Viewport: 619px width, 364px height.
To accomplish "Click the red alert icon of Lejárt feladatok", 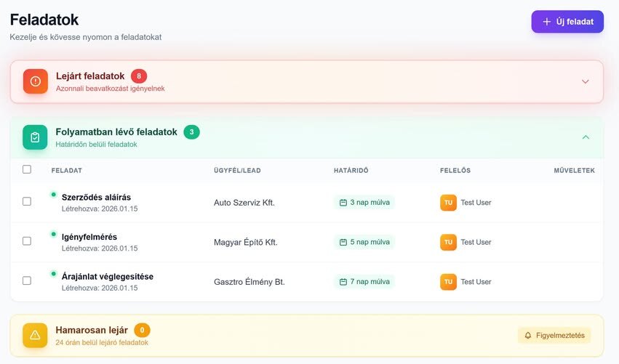I will click(x=36, y=81).
